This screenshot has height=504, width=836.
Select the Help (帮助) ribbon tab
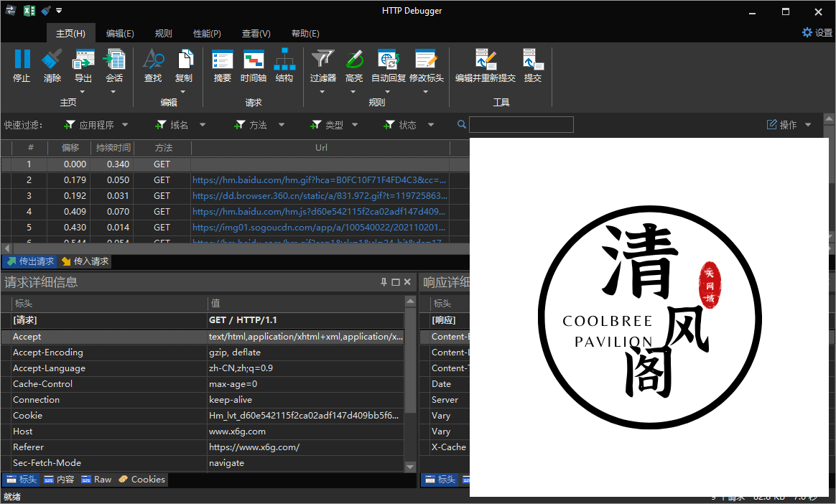click(x=305, y=33)
